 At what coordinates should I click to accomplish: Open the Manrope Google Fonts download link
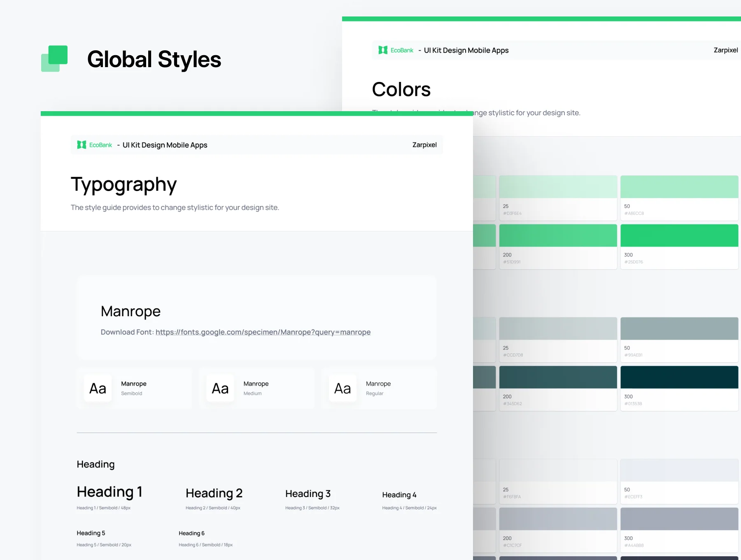point(263,332)
